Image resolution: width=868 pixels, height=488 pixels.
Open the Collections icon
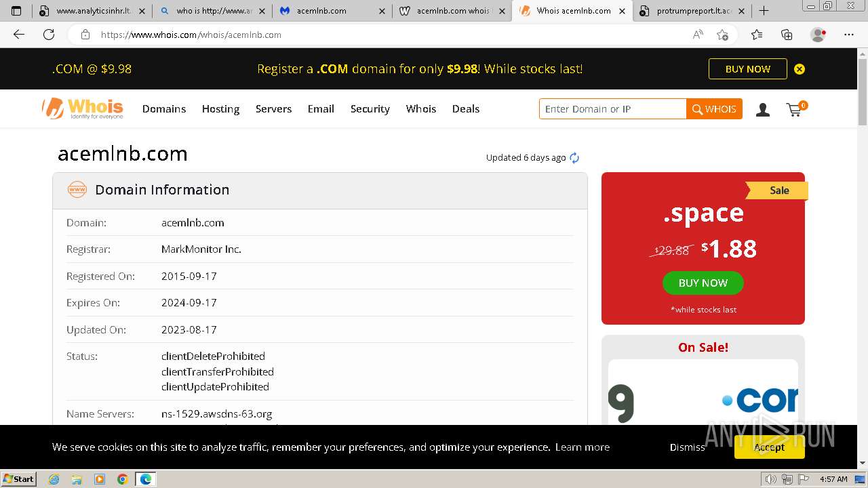787,35
